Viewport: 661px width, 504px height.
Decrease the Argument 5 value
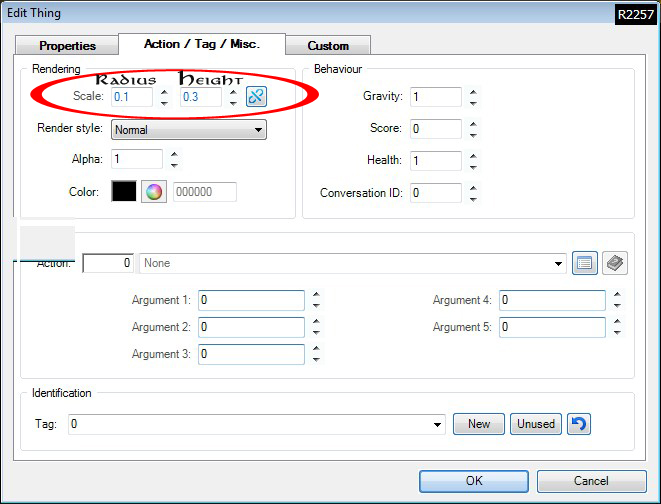tap(617, 332)
